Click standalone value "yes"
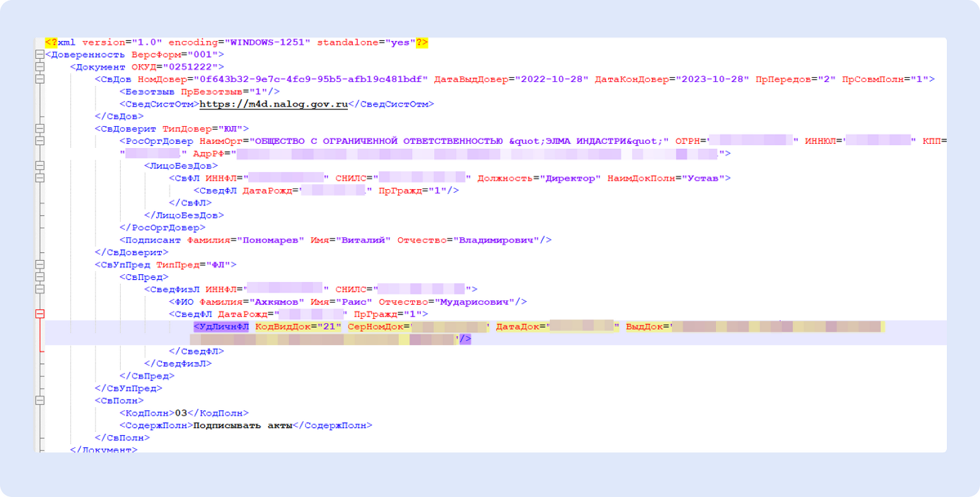980x497 pixels. pos(401,42)
